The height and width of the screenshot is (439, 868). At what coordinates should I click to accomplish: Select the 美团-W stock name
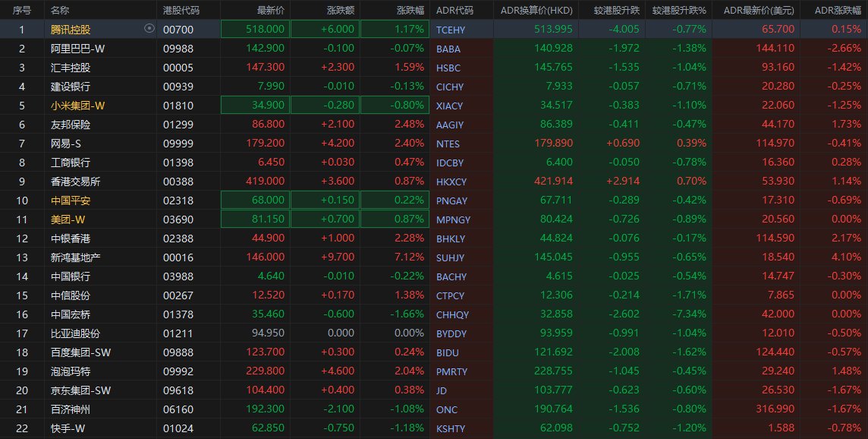(x=68, y=219)
